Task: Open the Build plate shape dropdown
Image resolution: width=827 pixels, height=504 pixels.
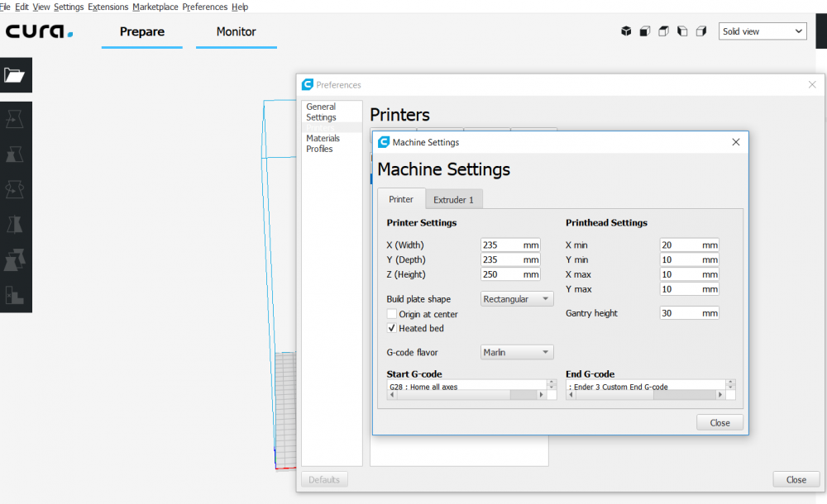Action: 517,299
